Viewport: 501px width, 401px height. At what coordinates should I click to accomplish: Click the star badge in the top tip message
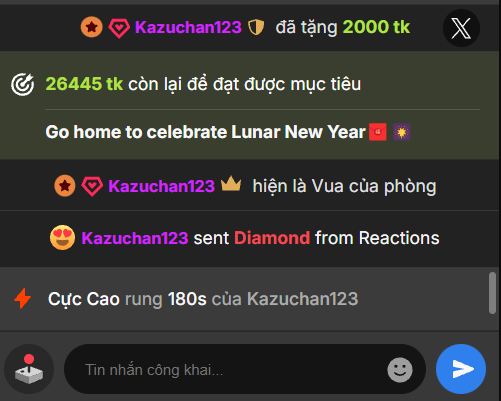(x=92, y=27)
